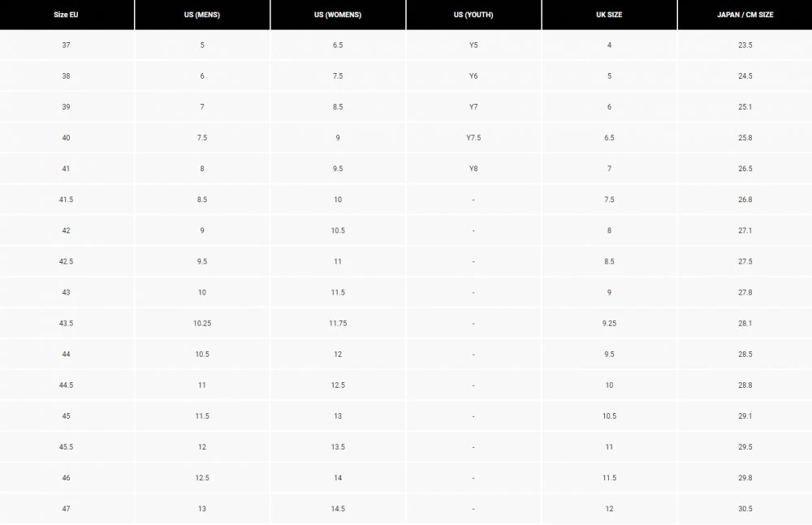This screenshot has height=525, width=812.
Task: Select the 27.1 Japan CM cell
Action: coord(745,230)
